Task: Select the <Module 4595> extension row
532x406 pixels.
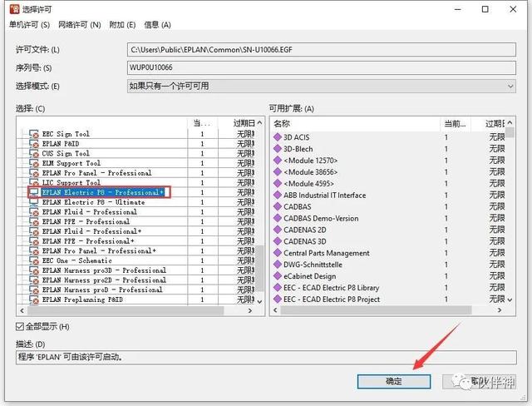Action: (389, 183)
